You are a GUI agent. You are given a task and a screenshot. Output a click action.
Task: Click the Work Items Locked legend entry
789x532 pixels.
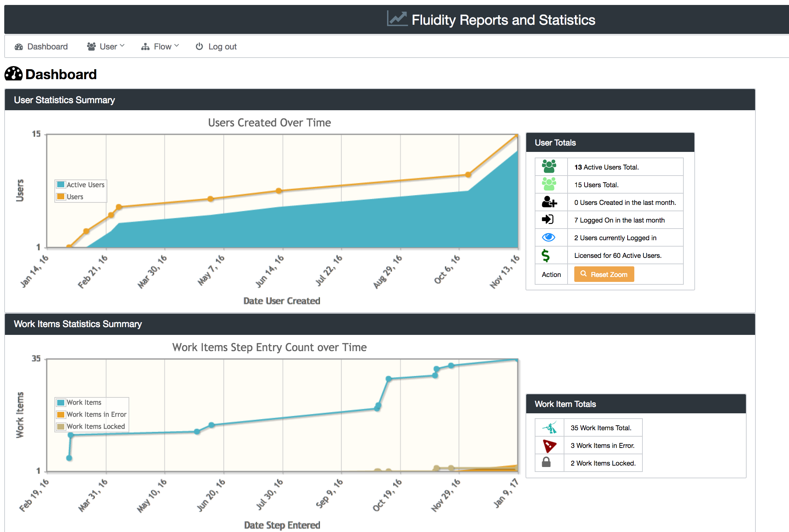click(95, 426)
